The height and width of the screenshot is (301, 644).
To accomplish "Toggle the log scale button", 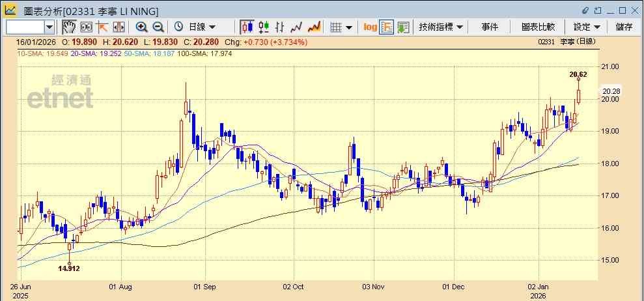I will [371, 27].
